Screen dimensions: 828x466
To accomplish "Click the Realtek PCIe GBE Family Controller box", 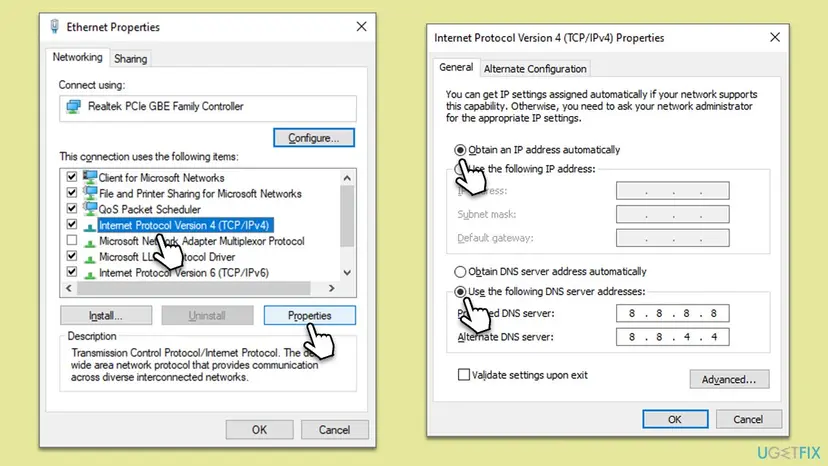I will click(208, 108).
